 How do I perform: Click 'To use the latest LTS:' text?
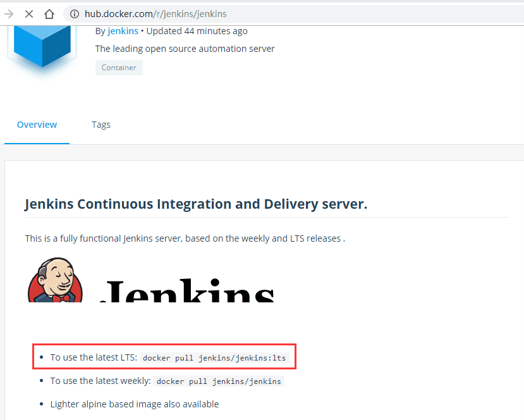[94, 357]
